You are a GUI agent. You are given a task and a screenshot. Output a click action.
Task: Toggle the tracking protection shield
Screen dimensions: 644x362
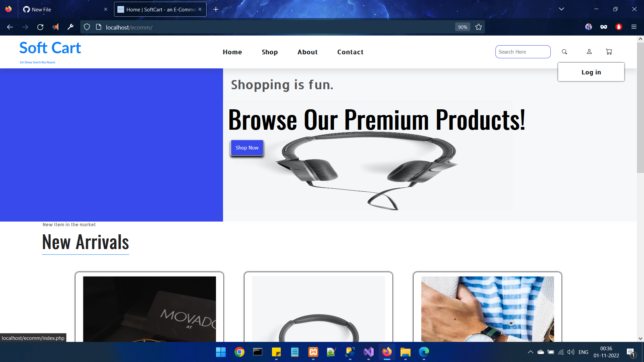coord(87,27)
